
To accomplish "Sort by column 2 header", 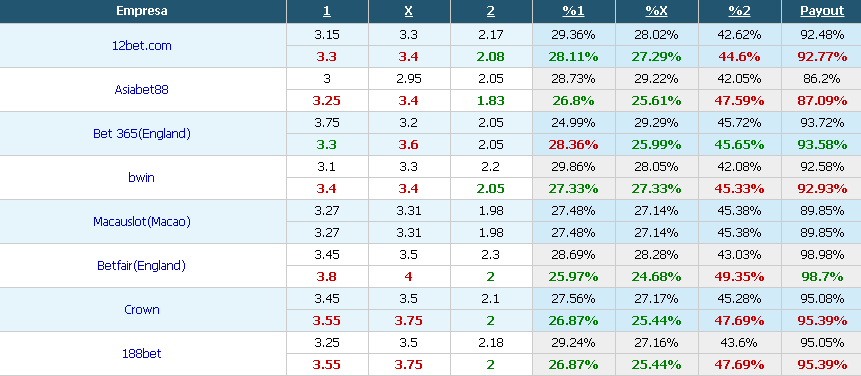I will point(491,11).
